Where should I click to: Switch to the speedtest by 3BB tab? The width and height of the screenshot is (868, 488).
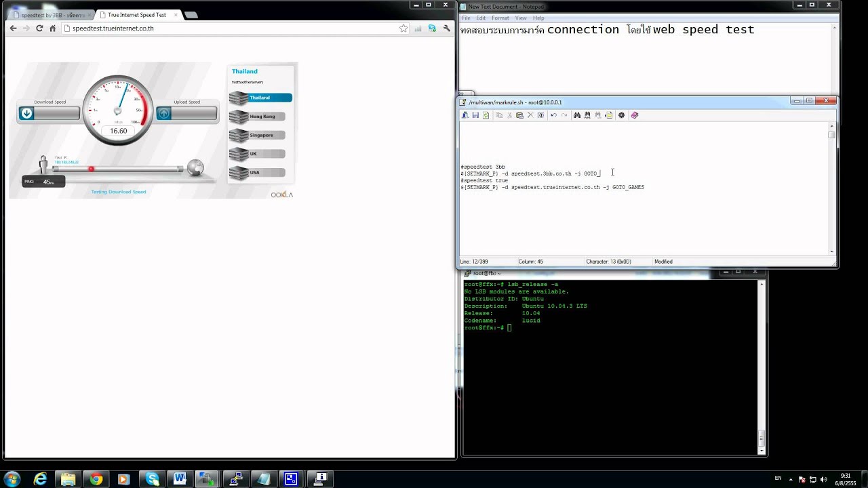[50, 14]
